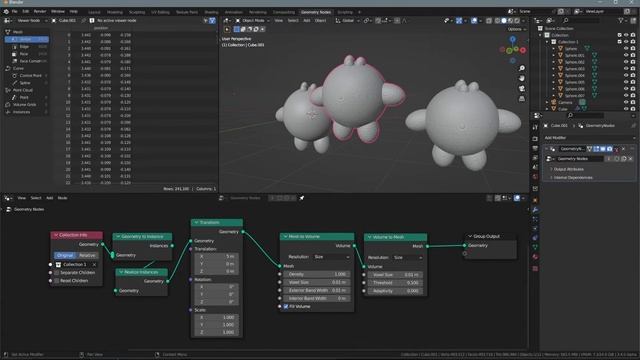Open the File menu
The image size is (640, 360).
15,11
